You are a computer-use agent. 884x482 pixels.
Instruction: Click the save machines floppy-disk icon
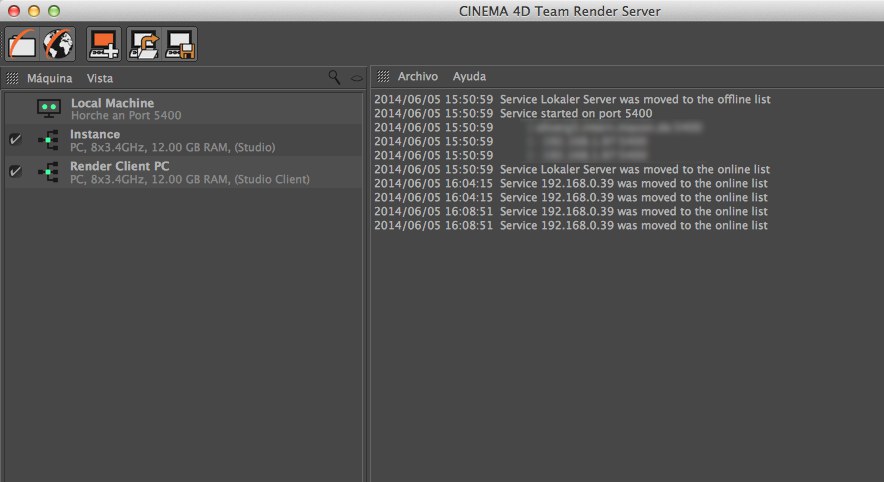(180, 44)
